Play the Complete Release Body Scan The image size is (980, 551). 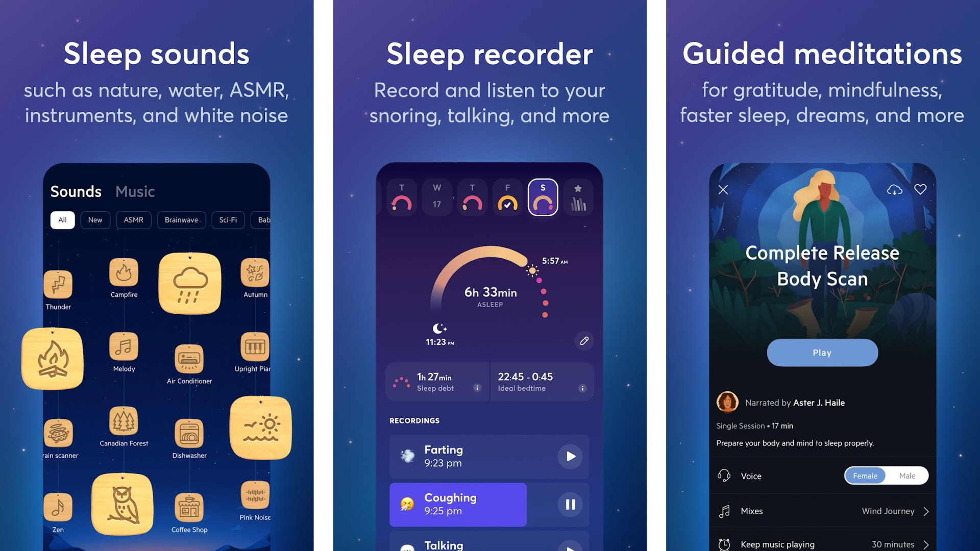[821, 353]
